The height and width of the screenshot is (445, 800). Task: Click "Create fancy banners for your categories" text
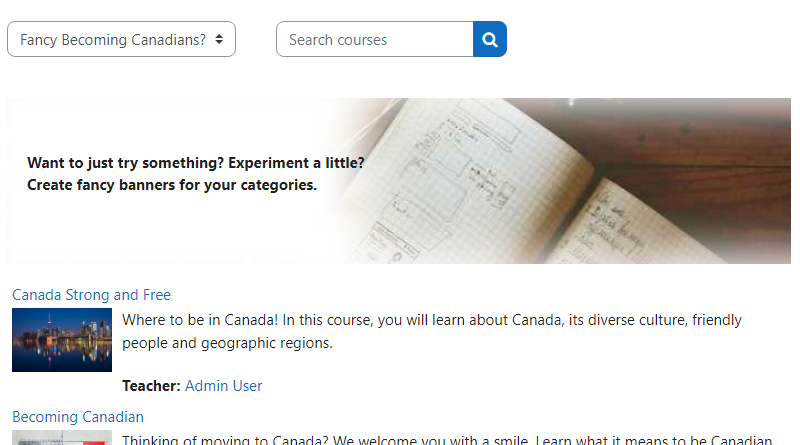point(172,185)
